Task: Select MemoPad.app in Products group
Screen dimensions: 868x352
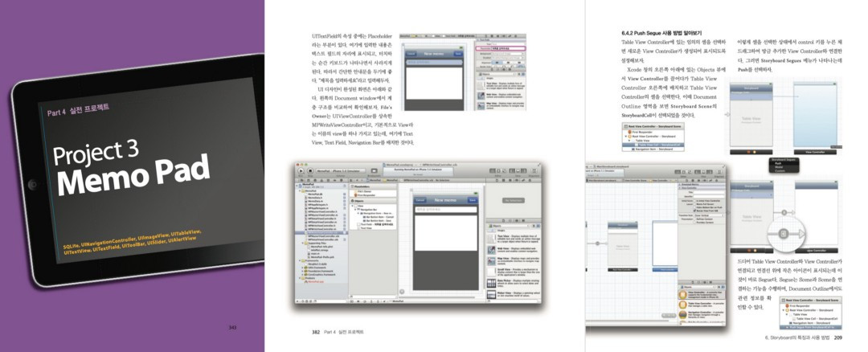Action: coord(314,282)
